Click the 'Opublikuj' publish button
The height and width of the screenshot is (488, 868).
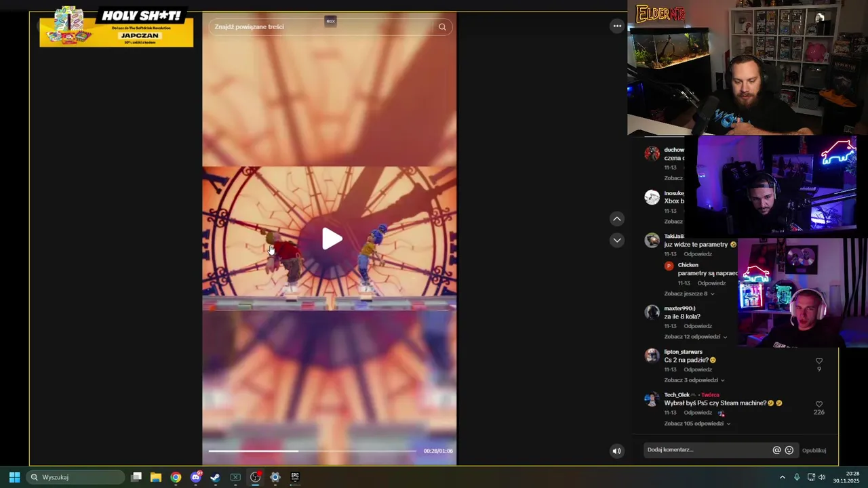click(x=814, y=450)
